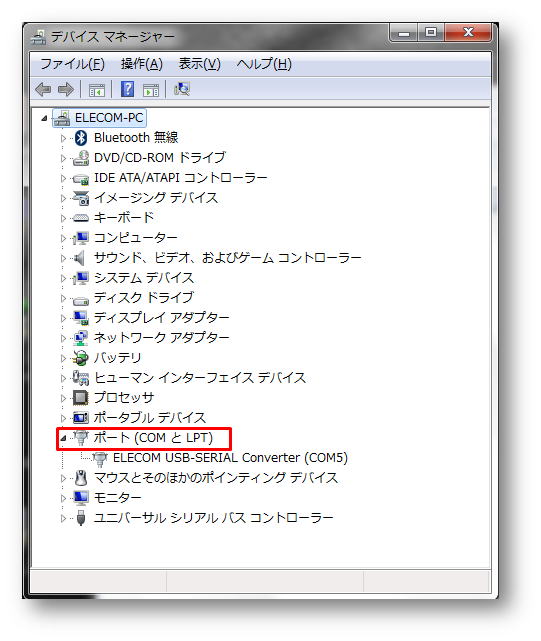Click the Forward arrow toolbar icon
Image resolution: width=541 pixels, height=641 pixels.
(66, 89)
